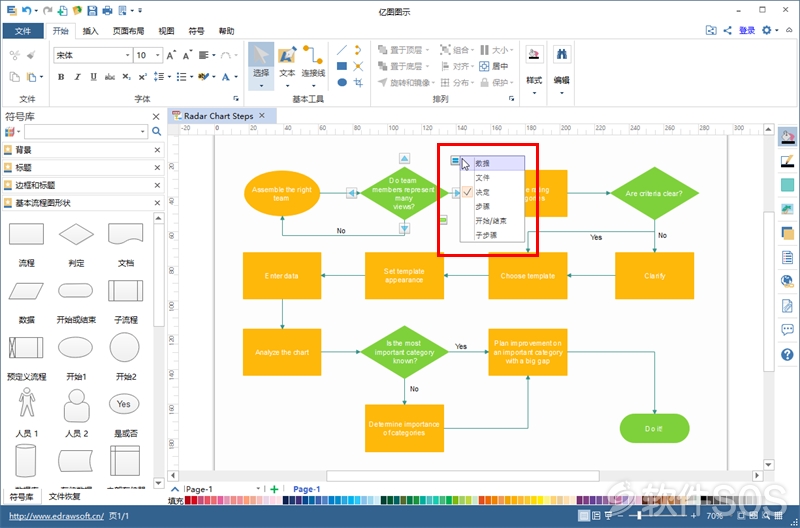This screenshot has height=528, width=800.
Task: Click the blue Page-1 page tab
Action: point(307,489)
